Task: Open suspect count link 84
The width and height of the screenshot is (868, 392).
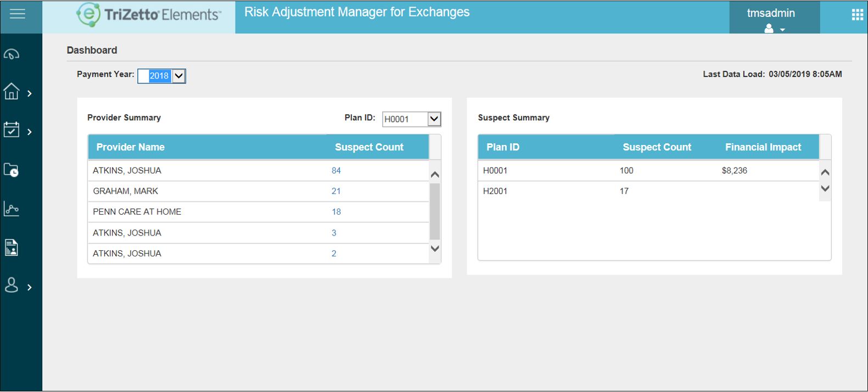Action: (336, 171)
